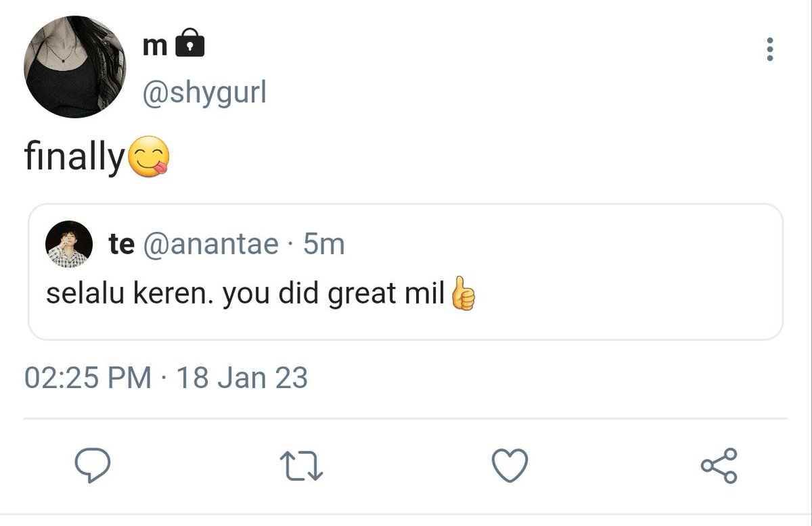The height and width of the screenshot is (526, 812).
Task: Like the tweet with heart icon
Action: pos(509,466)
